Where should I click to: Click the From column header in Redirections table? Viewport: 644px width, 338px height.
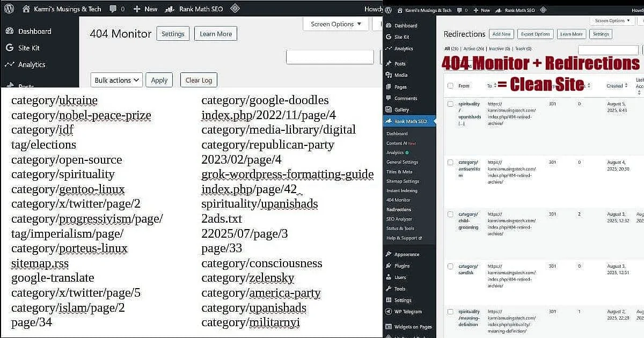464,86
